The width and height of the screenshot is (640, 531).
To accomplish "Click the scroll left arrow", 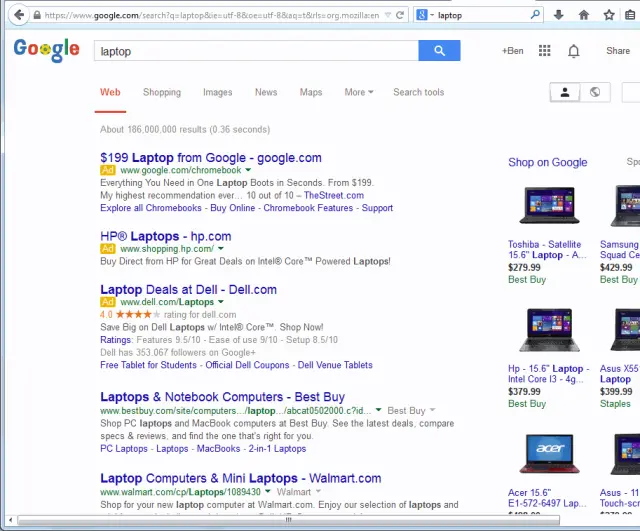I will 11,520.
